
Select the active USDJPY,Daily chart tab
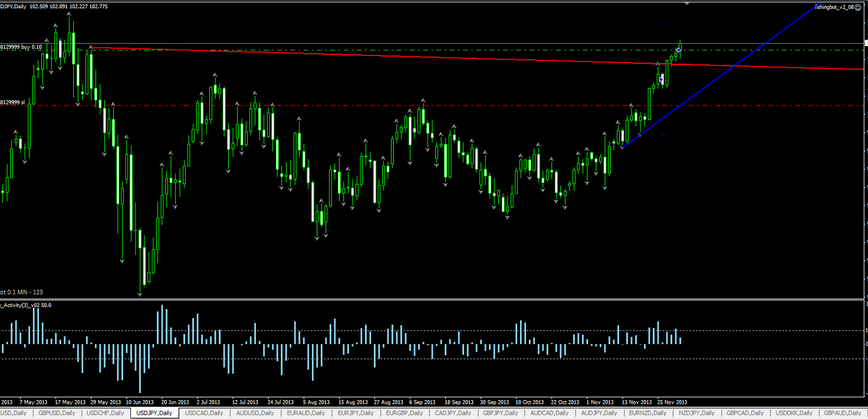click(154, 413)
